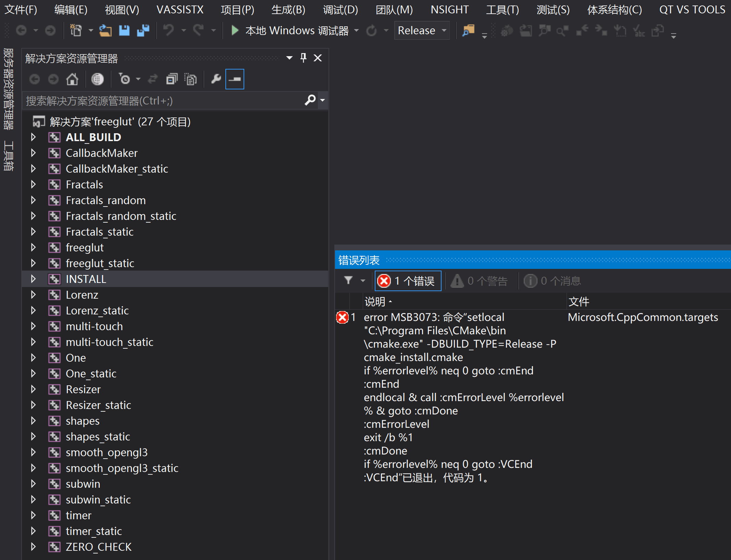Viewport: 731px width, 560px height.
Task: Click the Open File folder icon
Action: tap(106, 30)
